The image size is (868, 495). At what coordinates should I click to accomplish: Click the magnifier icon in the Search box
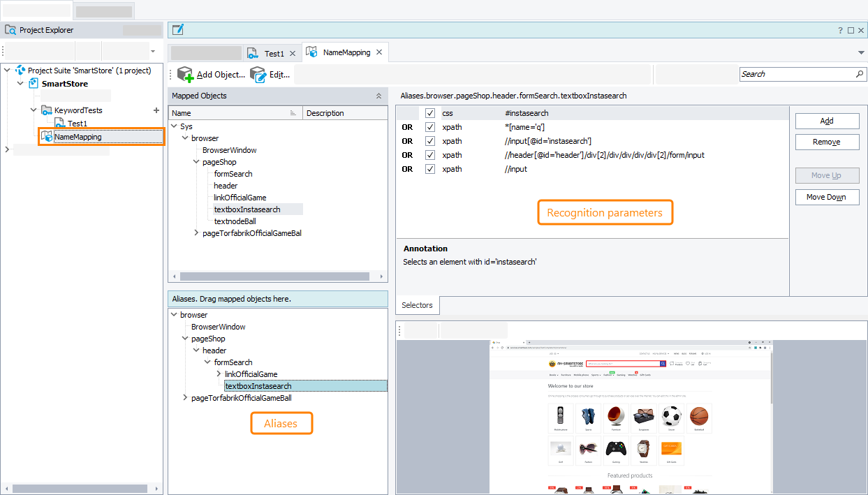click(x=859, y=73)
